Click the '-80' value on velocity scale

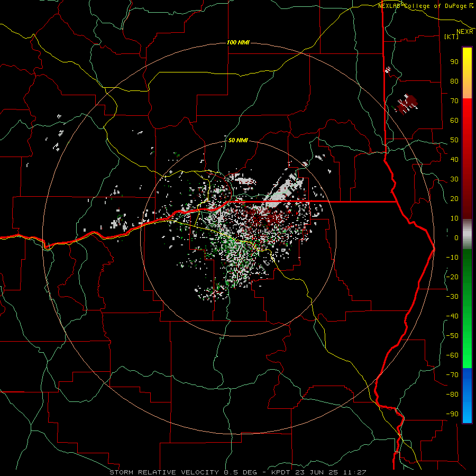tap(452, 395)
